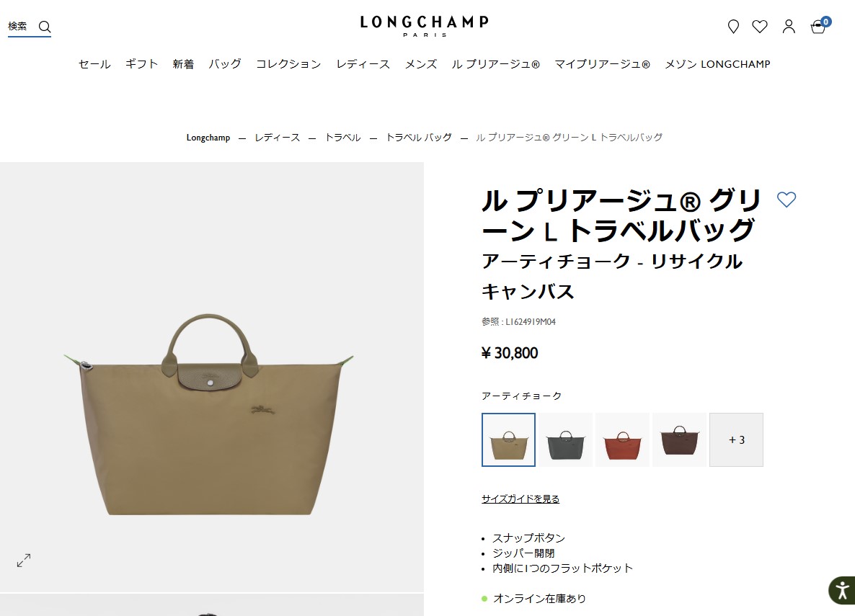Viewport: 855px width, 616px height.
Task: Select the graphite grey bag color
Action: [x=565, y=440]
